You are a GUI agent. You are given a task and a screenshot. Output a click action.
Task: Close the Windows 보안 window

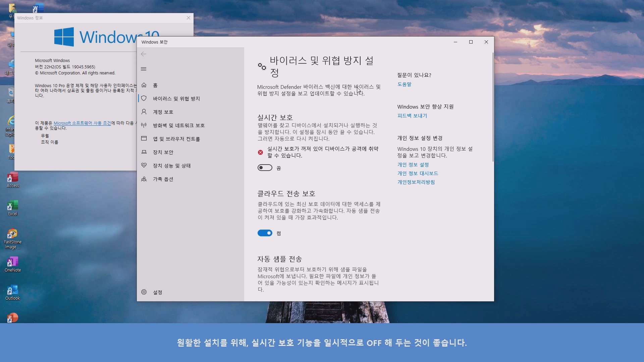click(486, 42)
